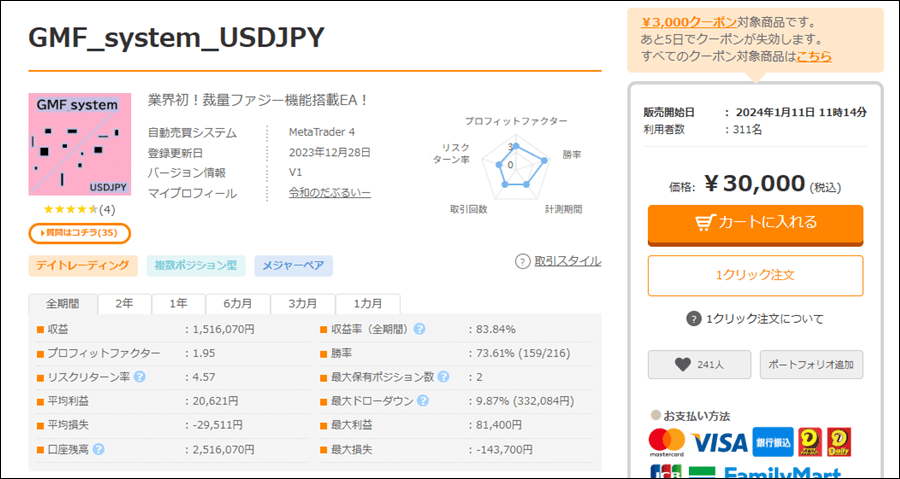The width and height of the screenshot is (900, 479).
Task: Open the 取引スタイル link
Action: coord(568,262)
